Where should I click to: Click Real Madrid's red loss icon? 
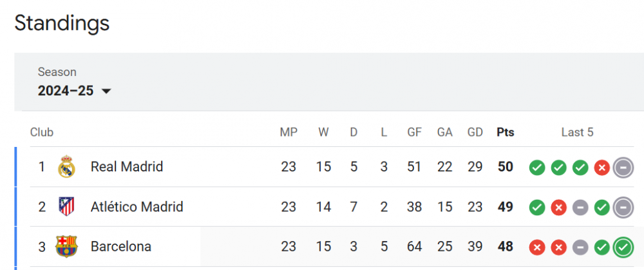point(602,168)
